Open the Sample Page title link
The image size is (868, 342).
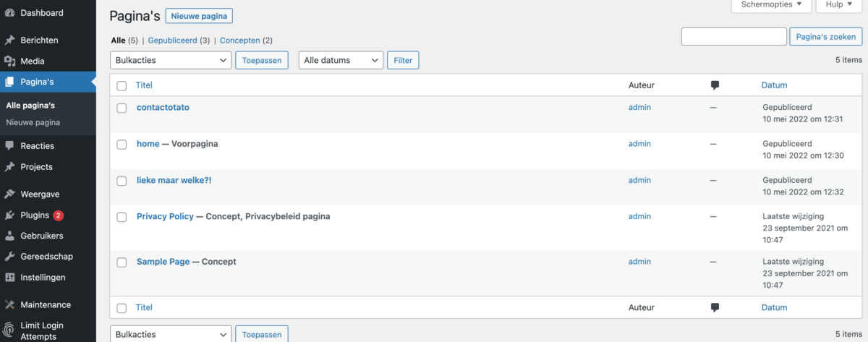pyautogui.click(x=163, y=262)
